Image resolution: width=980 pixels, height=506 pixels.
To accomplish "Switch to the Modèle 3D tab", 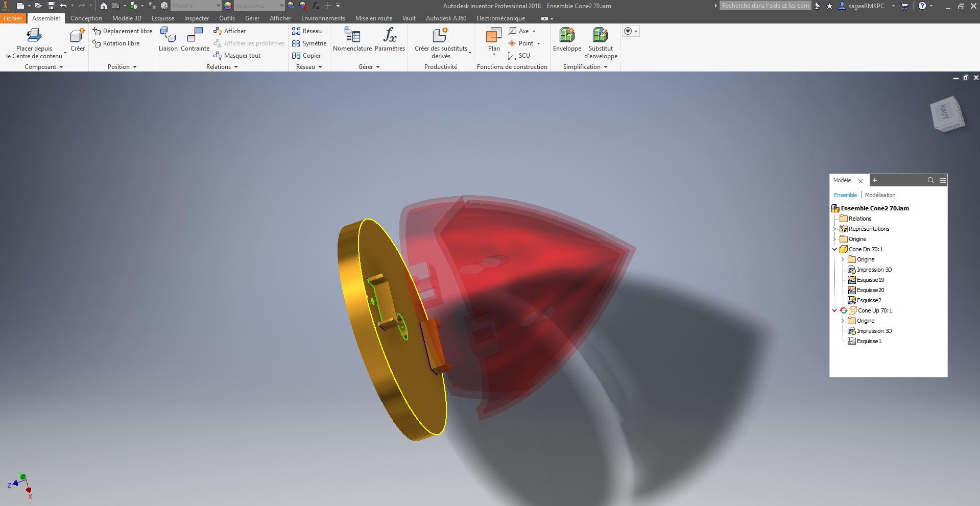I will pos(127,18).
